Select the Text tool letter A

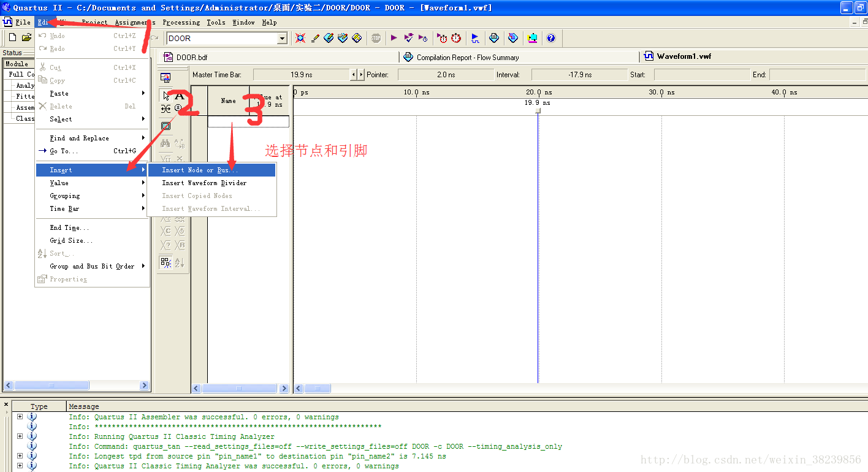[x=180, y=96]
